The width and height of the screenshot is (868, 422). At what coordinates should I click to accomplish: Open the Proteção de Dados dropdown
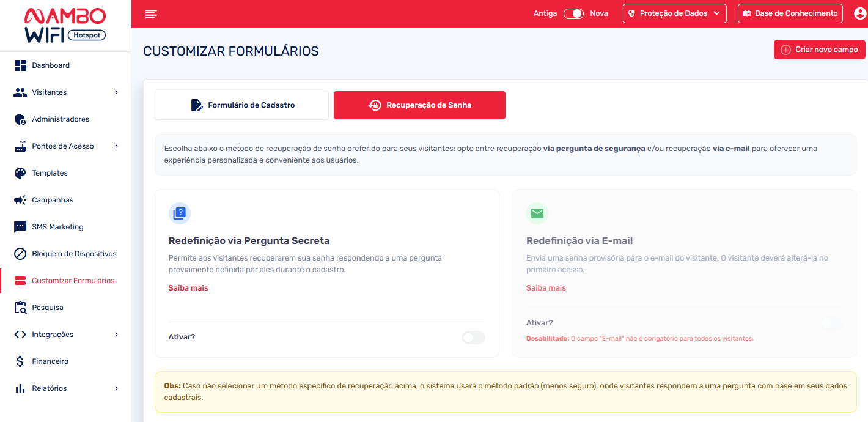pos(674,13)
